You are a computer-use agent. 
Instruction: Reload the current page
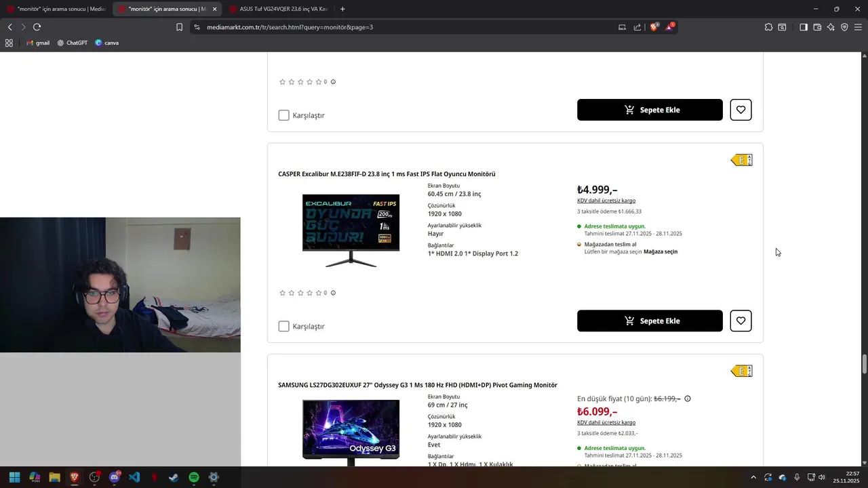pyautogui.click(x=37, y=27)
